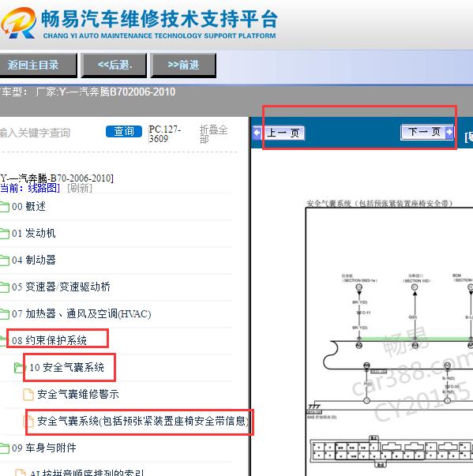The image size is (473, 476).
Task: Click the [刷新] refresh link
Action: coord(80,188)
